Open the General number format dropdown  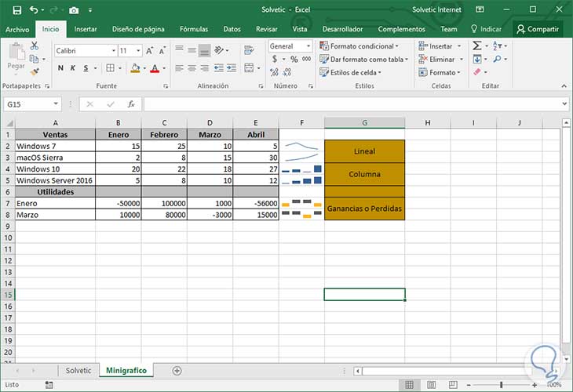click(x=308, y=46)
